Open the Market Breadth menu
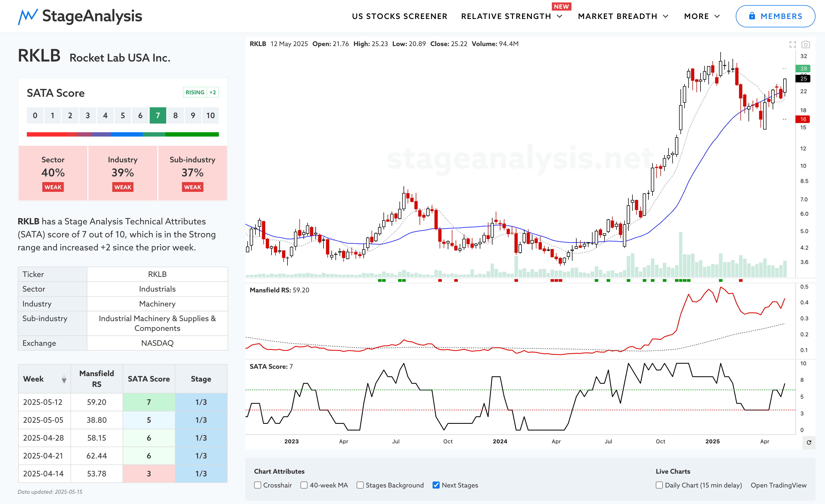 [x=618, y=16]
